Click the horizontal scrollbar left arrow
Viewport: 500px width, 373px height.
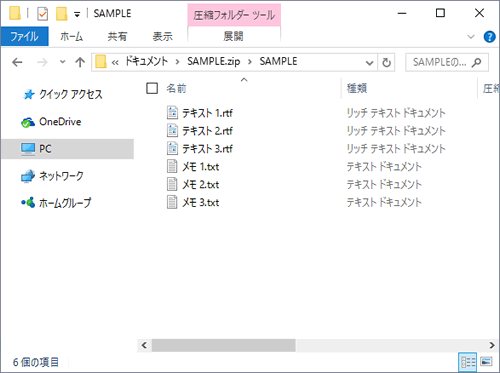[x=144, y=345]
